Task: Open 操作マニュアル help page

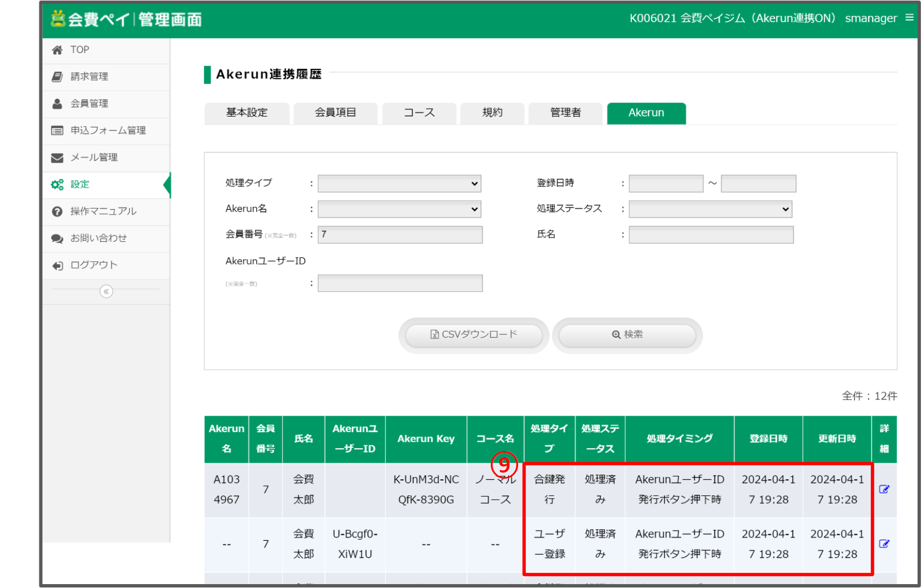Action: [103, 211]
